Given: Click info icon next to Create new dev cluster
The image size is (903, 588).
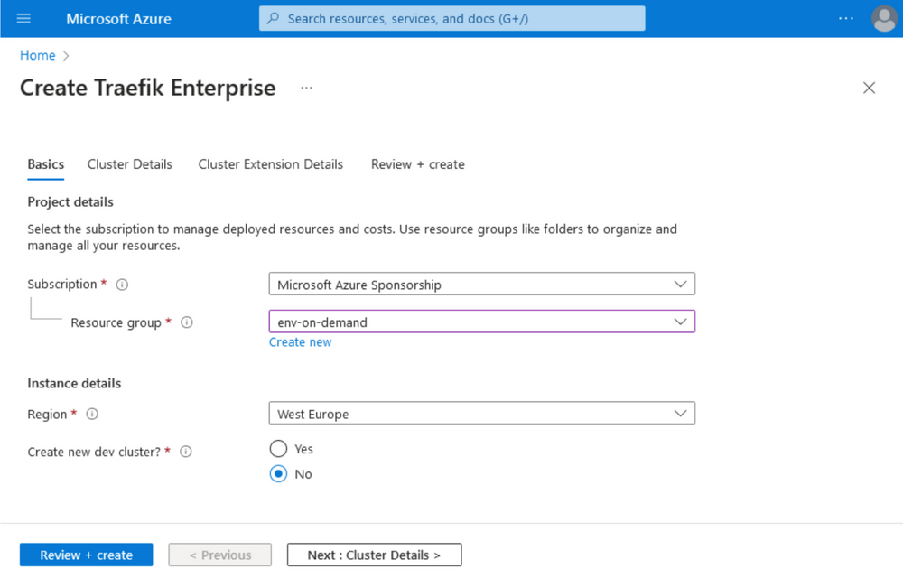Looking at the screenshot, I should click(185, 452).
